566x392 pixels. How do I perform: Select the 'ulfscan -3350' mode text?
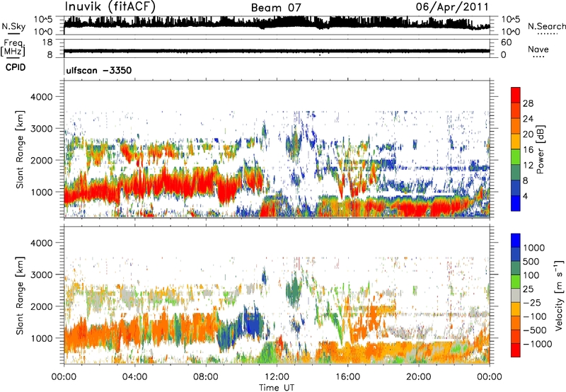99,70
